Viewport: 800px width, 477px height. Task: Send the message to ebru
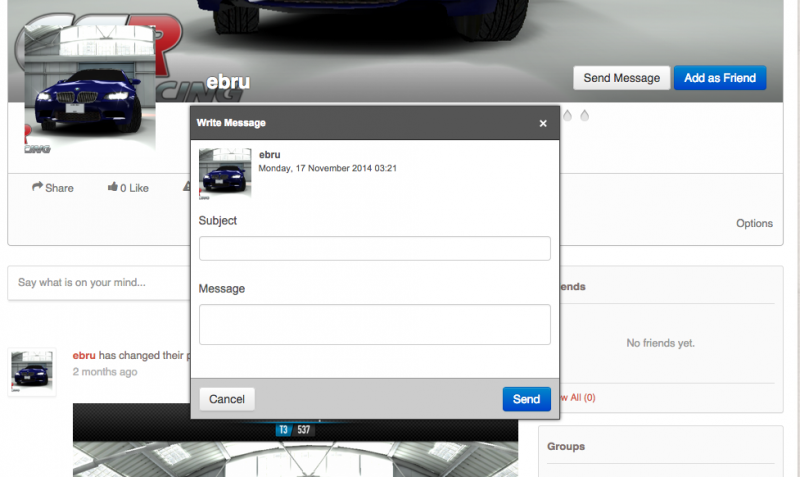[x=527, y=399]
